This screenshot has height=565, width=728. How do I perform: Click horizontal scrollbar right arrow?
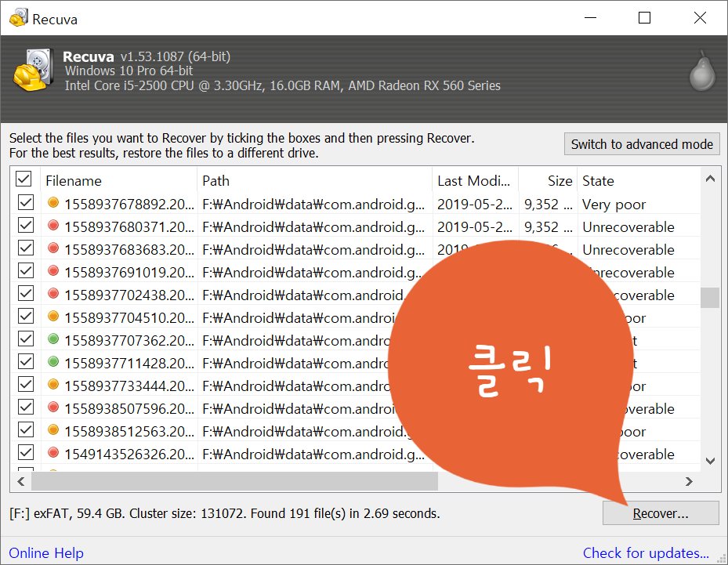pyautogui.click(x=689, y=481)
